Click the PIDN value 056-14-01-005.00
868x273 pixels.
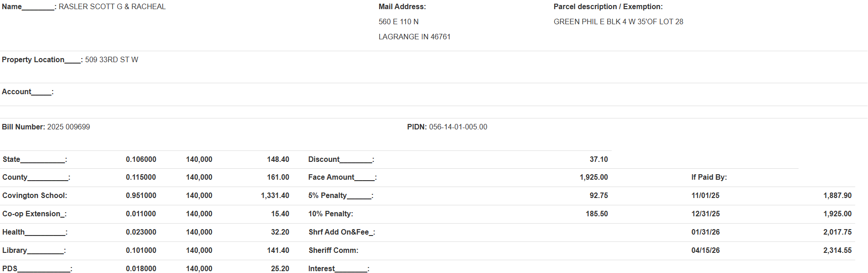tap(458, 127)
